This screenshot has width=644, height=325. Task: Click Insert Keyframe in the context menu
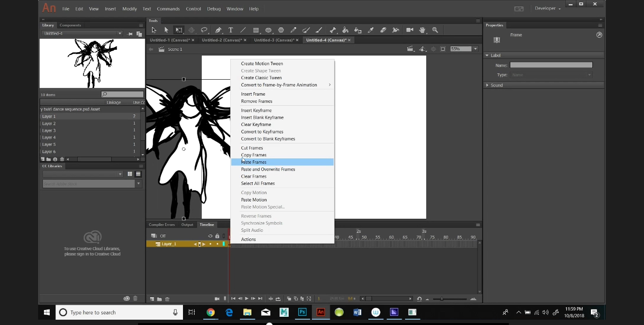(256, 111)
